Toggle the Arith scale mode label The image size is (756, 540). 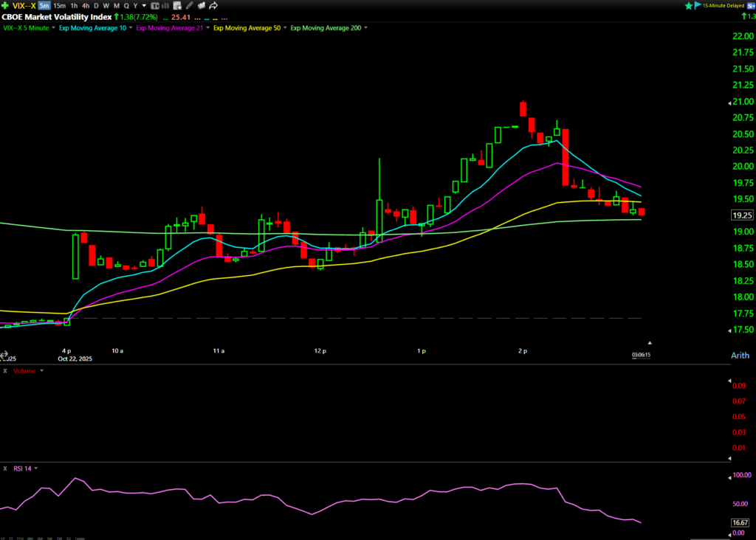(738, 356)
